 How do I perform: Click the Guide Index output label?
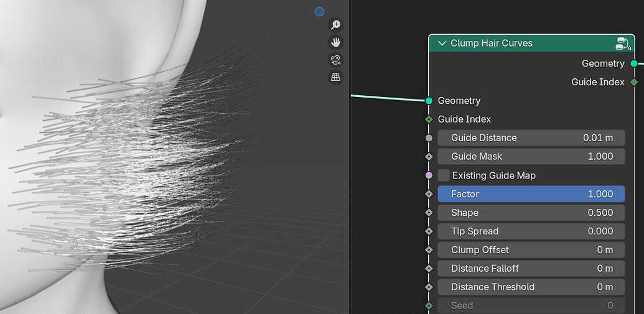click(597, 82)
